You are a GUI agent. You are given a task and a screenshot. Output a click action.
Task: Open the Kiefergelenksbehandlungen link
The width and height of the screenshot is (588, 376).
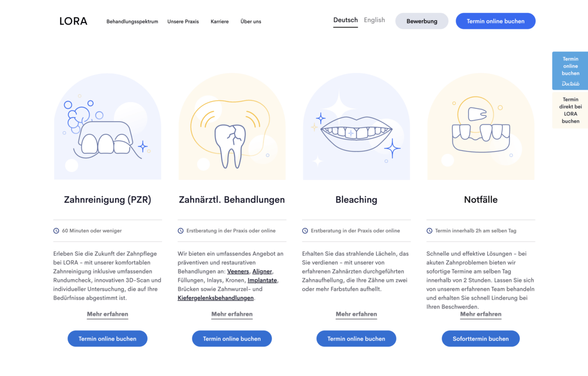pos(216,298)
